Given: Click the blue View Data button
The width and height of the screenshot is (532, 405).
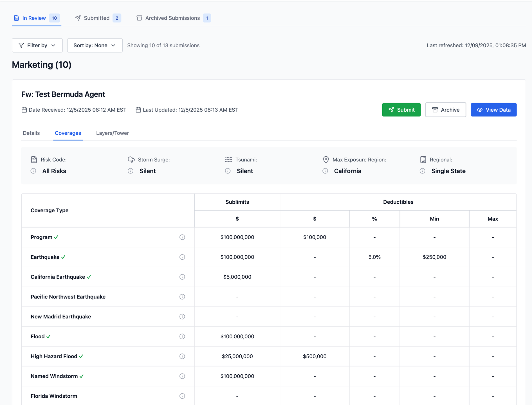Looking at the screenshot, I should 493,110.
